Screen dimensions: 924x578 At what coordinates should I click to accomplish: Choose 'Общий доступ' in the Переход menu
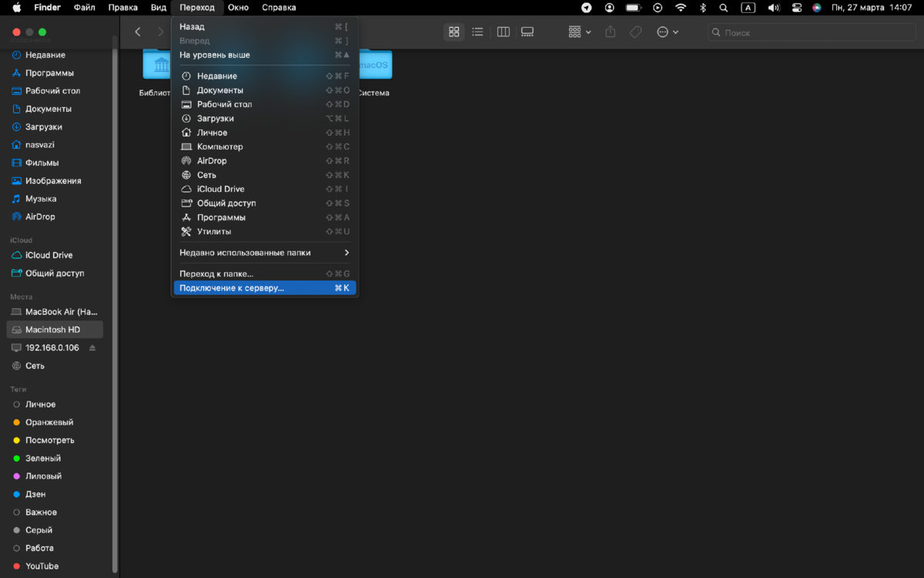[264, 203]
